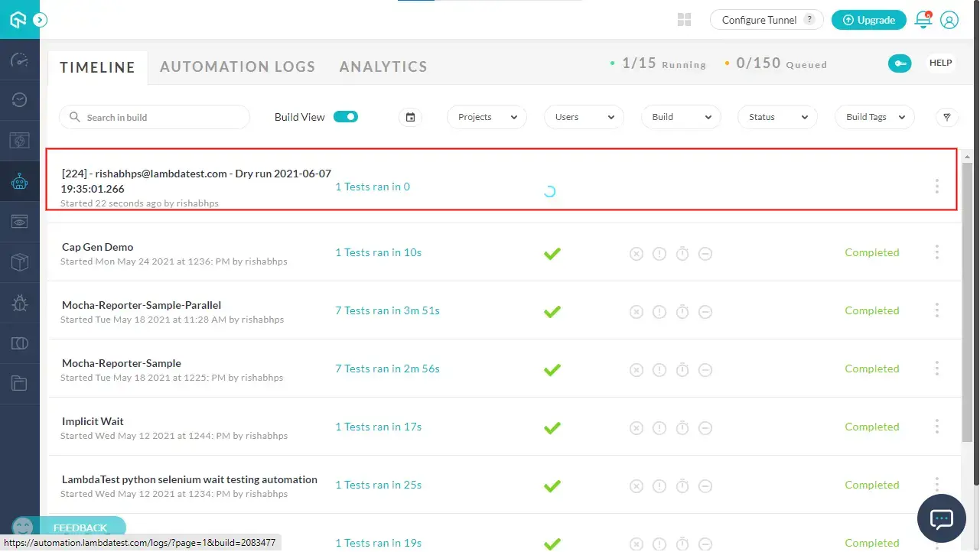
Task: Click the filter funnel icon beside Build Tags
Action: (946, 117)
